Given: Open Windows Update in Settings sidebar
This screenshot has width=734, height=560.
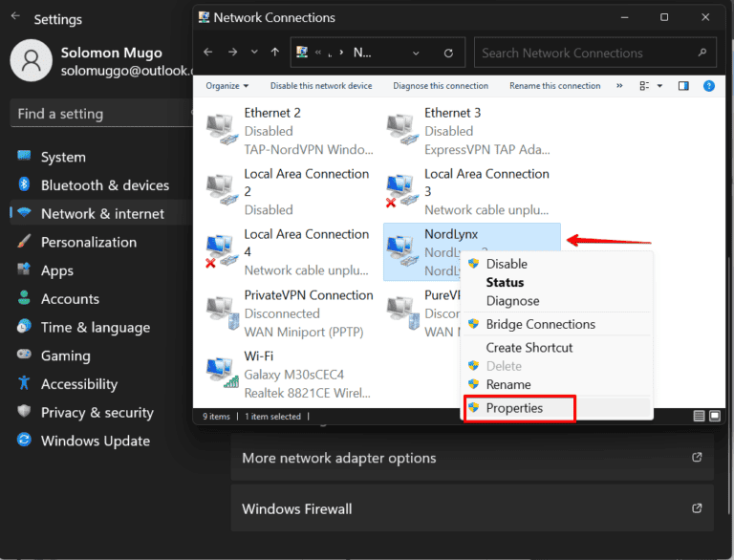Looking at the screenshot, I should click(x=95, y=441).
